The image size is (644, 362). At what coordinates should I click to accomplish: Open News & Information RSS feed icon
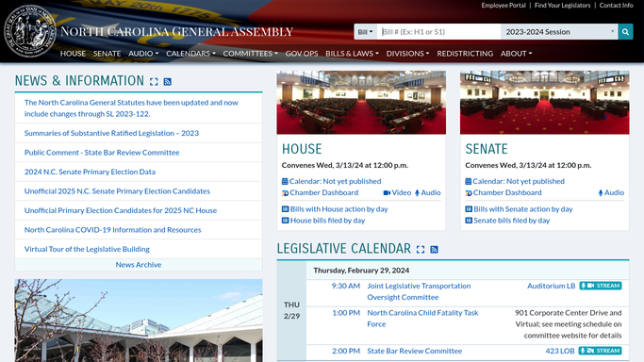(167, 82)
